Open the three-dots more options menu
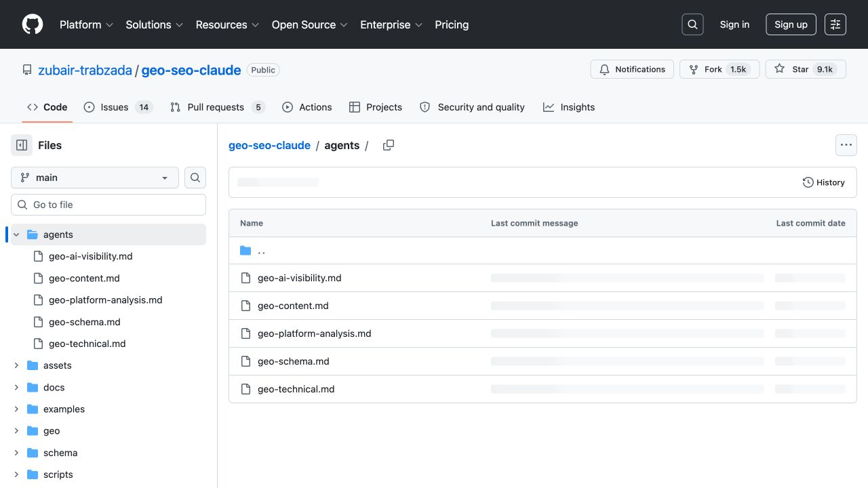 point(846,145)
